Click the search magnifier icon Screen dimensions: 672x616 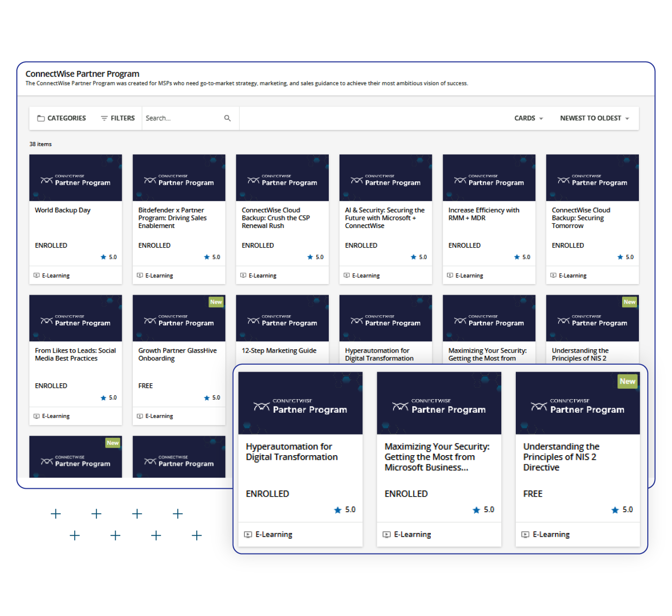pos(228,118)
